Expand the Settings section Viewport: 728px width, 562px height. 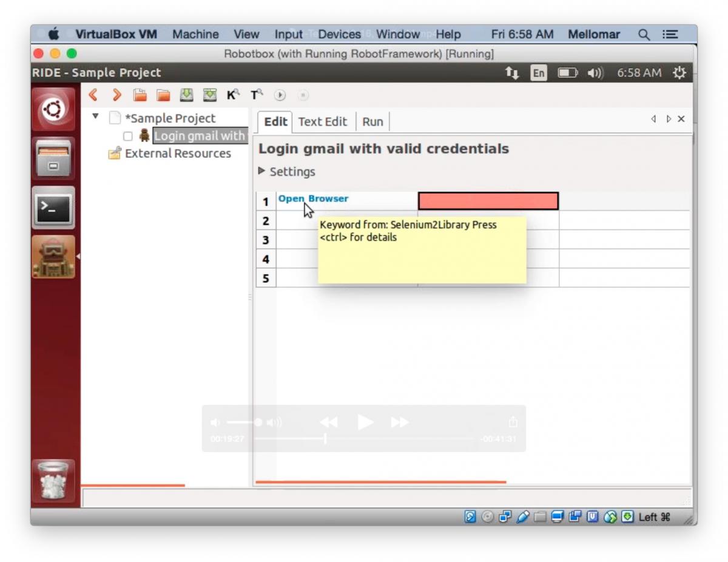[x=262, y=171]
